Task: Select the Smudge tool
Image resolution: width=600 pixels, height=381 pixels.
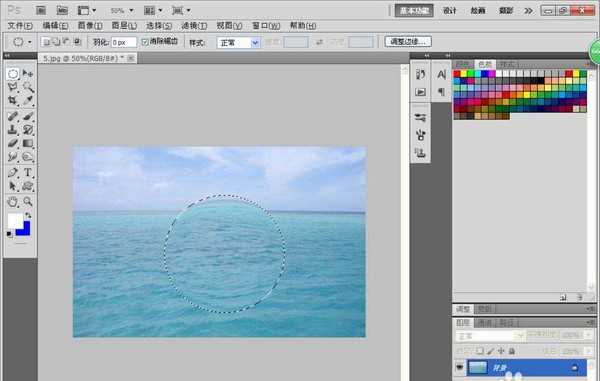Action: [x=13, y=157]
